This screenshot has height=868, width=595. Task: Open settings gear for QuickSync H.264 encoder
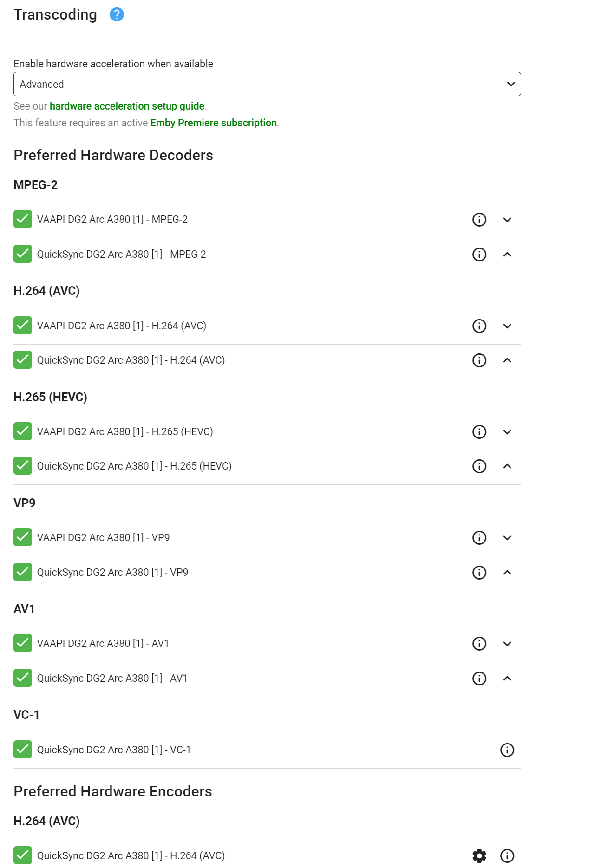[x=479, y=855]
